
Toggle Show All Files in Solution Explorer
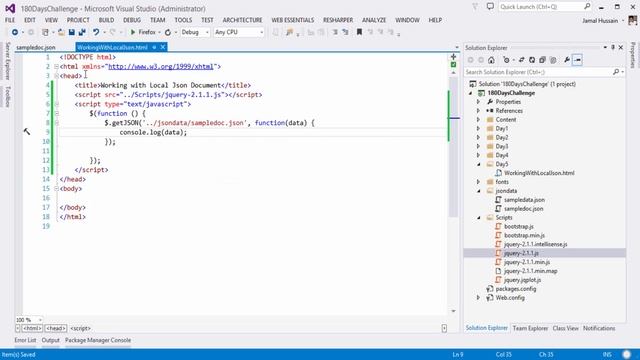553,60
